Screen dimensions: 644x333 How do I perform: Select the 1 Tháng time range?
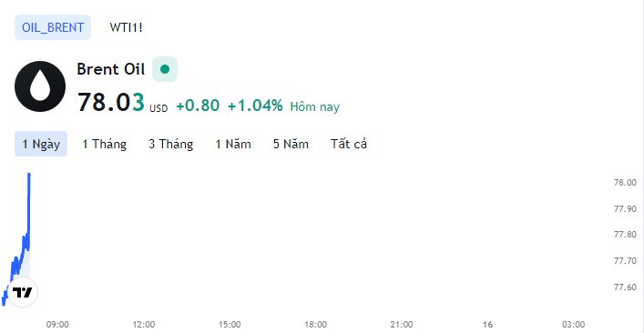[x=105, y=144]
